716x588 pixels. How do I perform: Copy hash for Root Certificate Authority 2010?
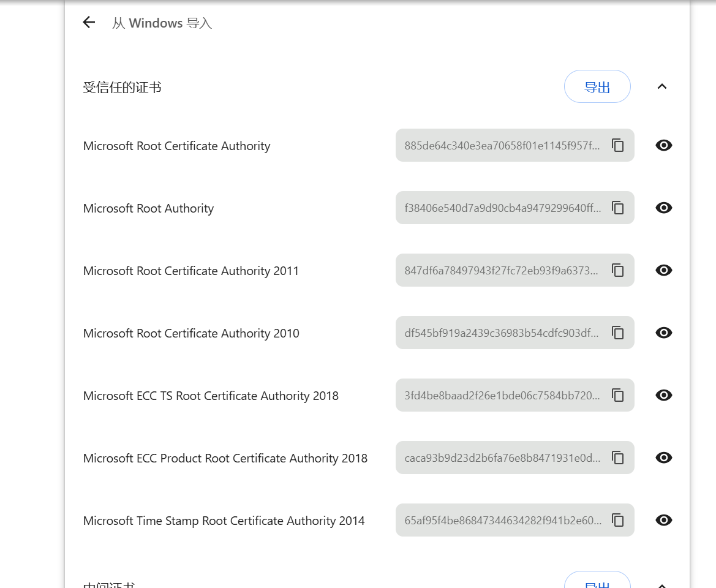coord(618,333)
